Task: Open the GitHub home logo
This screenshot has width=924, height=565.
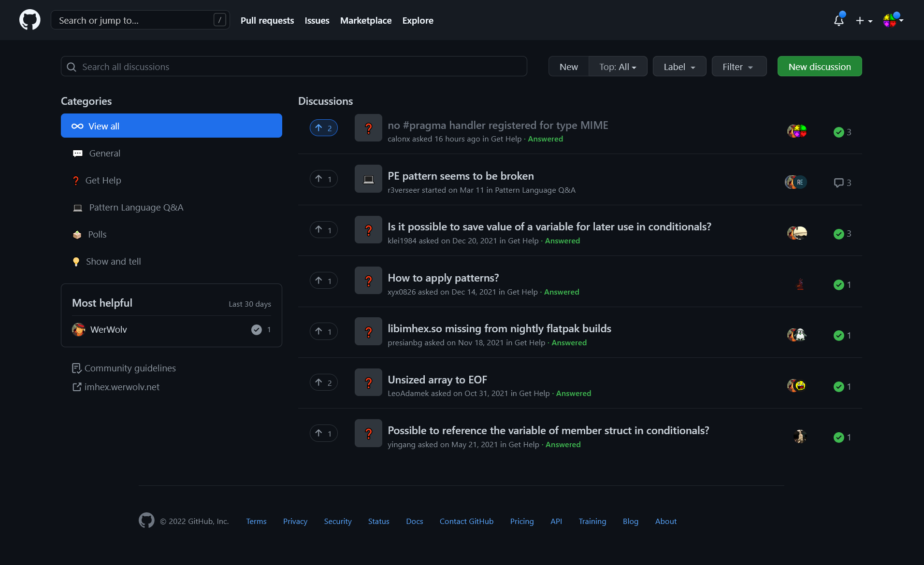Action: point(30,20)
